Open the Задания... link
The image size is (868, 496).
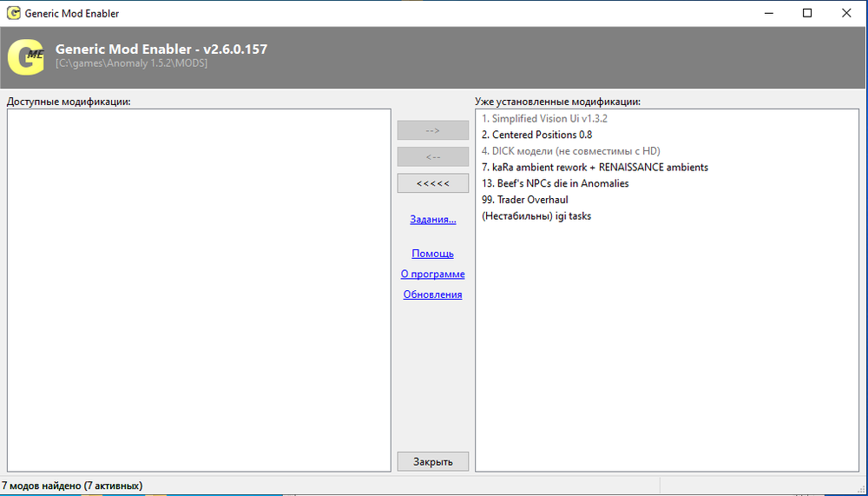pyautogui.click(x=433, y=220)
